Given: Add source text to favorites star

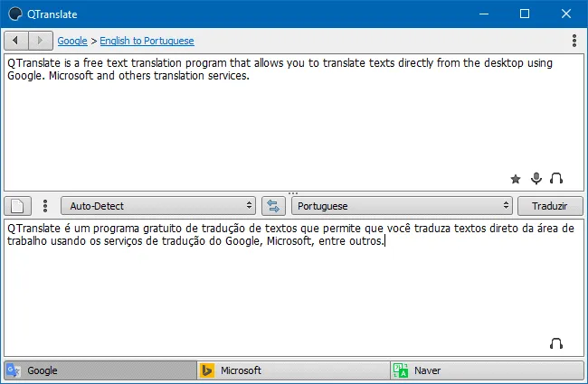Looking at the screenshot, I should (x=516, y=179).
